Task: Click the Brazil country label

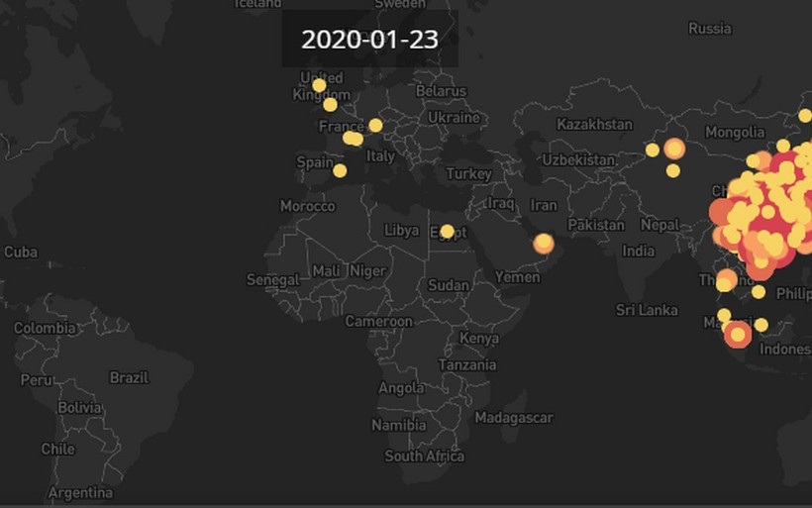Action: (x=129, y=377)
